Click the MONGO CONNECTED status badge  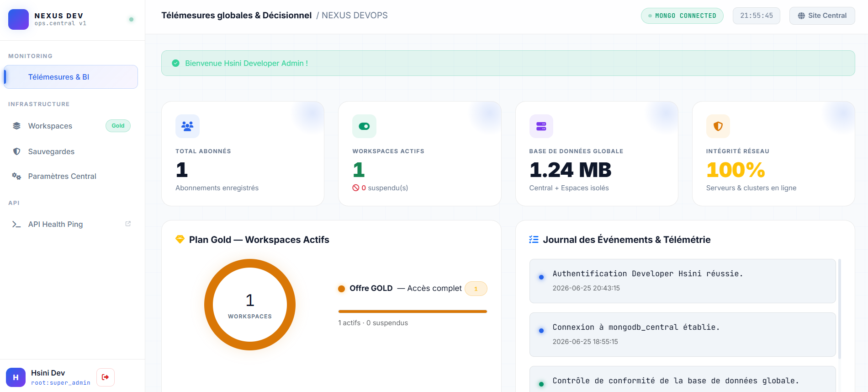682,16
